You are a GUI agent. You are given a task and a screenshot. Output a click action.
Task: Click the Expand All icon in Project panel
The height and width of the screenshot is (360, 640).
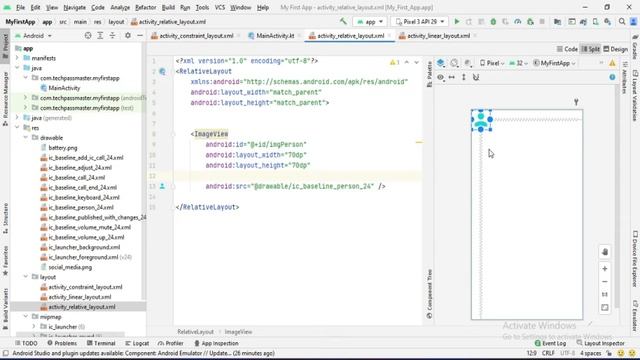pyautogui.click(x=100, y=36)
